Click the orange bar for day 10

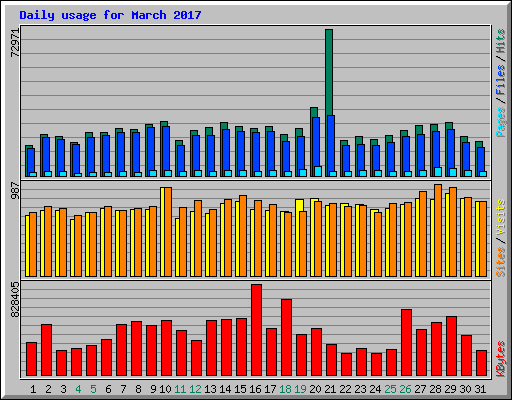click(x=168, y=232)
